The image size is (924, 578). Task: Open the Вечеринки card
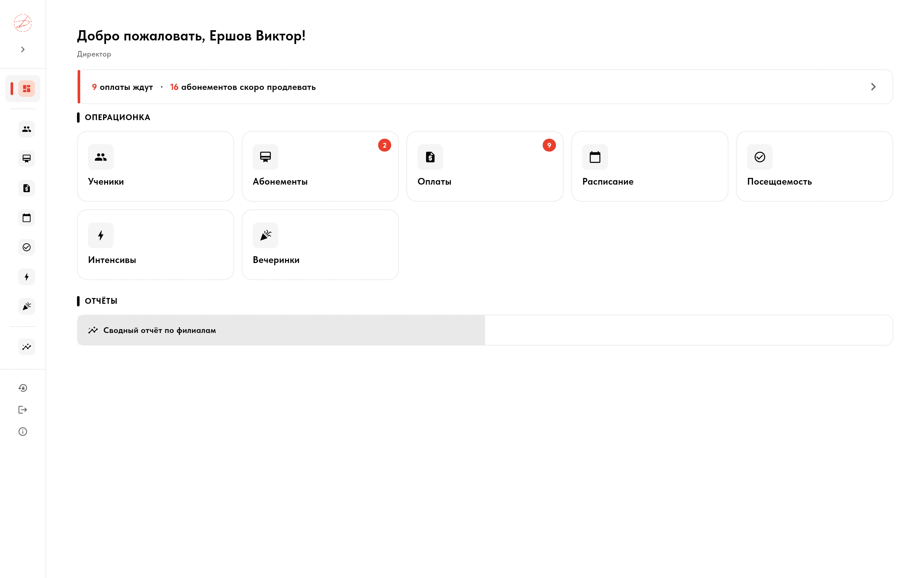click(320, 245)
